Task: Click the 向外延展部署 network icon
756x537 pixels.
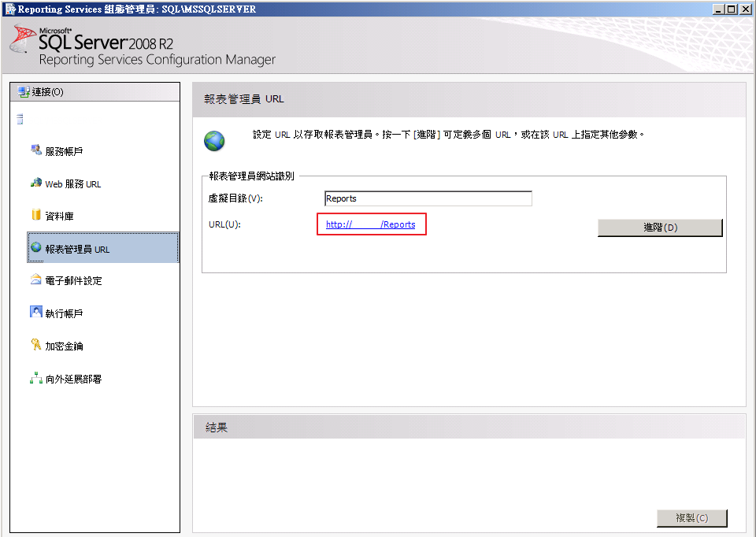Action: click(36, 378)
